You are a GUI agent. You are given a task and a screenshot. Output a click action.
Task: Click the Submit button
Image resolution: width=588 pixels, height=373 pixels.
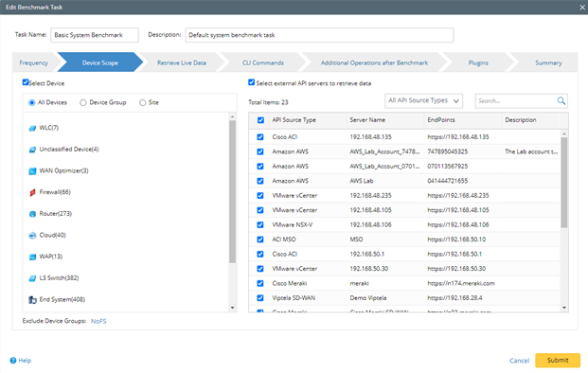point(558,361)
